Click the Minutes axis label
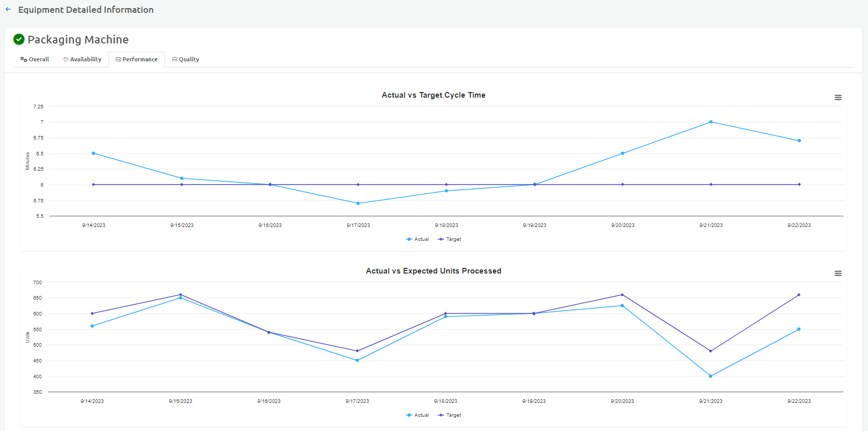The height and width of the screenshot is (431, 868). [x=28, y=161]
